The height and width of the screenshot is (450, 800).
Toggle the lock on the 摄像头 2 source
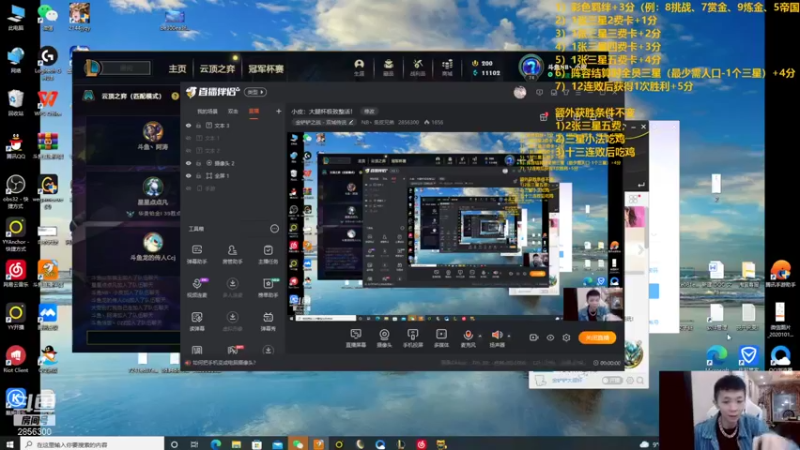[198, 163]
